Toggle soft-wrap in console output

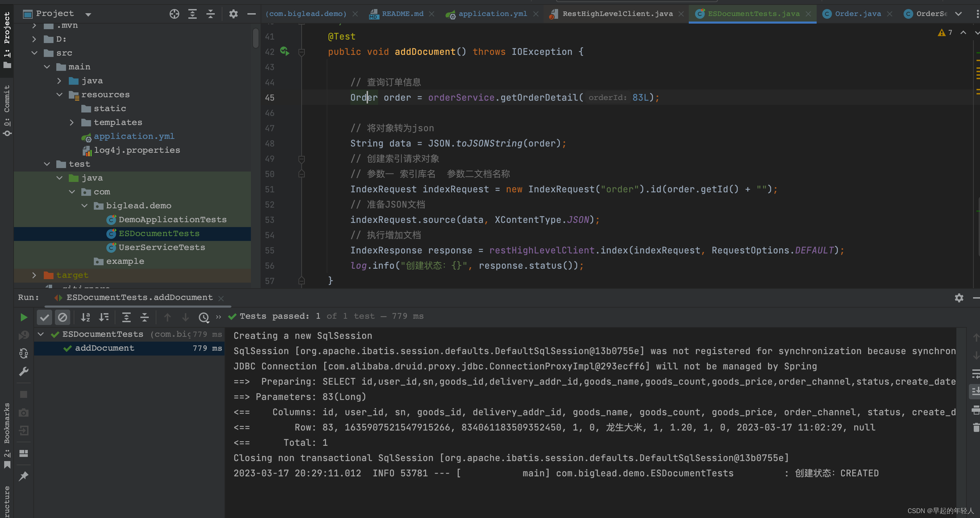976,374
